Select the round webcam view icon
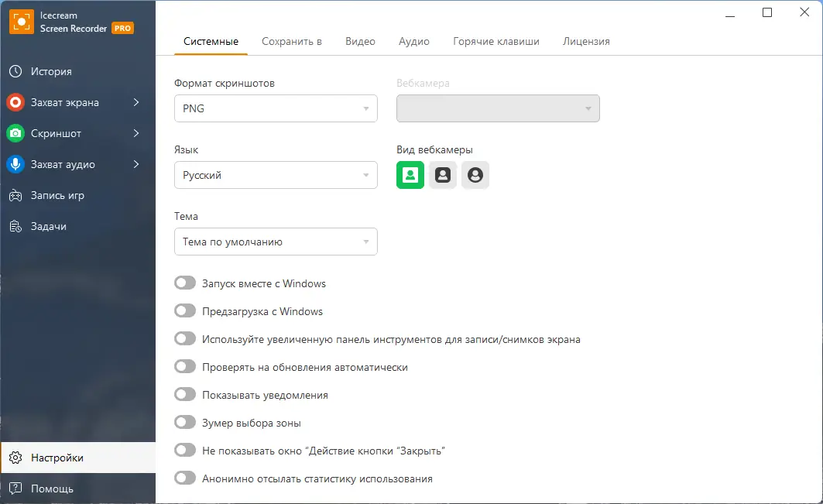Screen dimensions: 823x504 click(475, 175)
